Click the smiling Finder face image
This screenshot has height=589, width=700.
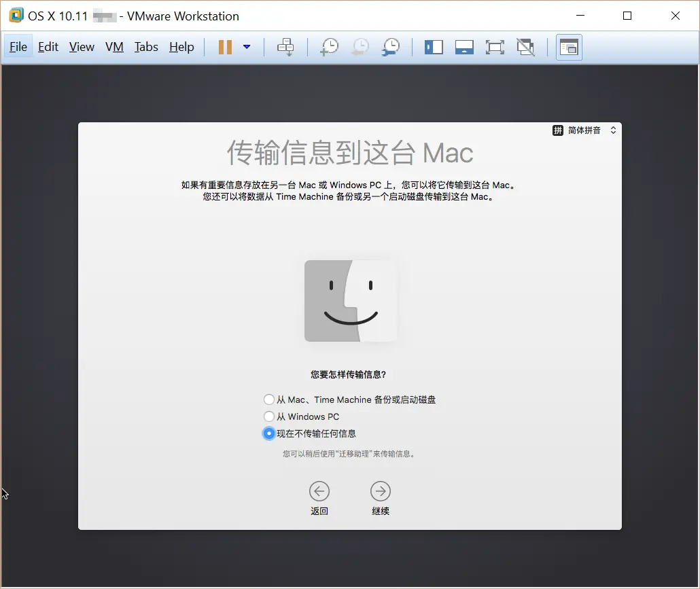[x=350, y=300]
